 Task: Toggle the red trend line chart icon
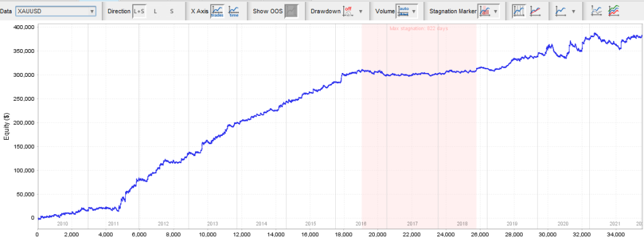tap(536, 11)
